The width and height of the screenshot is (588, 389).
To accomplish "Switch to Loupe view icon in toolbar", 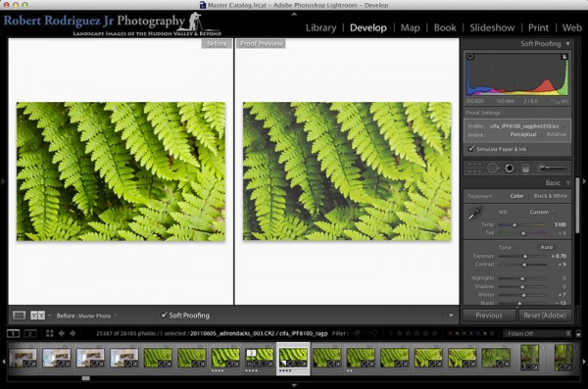I will click(x=19, y=316).
